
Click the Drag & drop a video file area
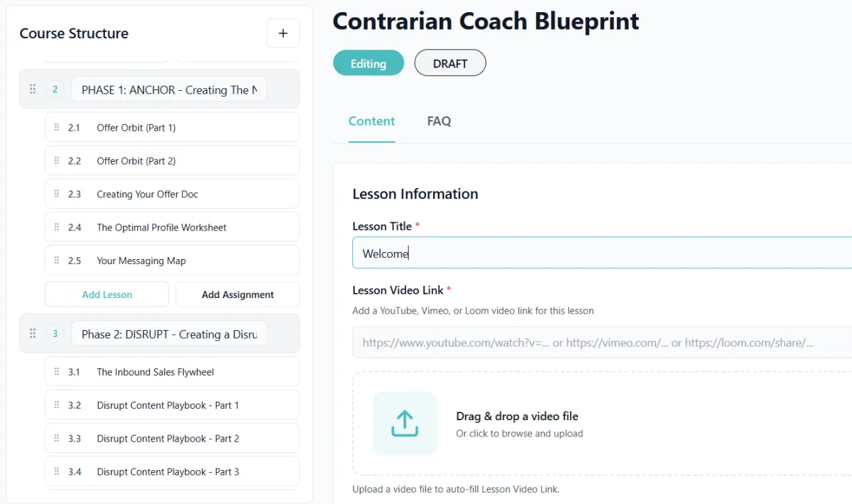click(x=602, y=423)
